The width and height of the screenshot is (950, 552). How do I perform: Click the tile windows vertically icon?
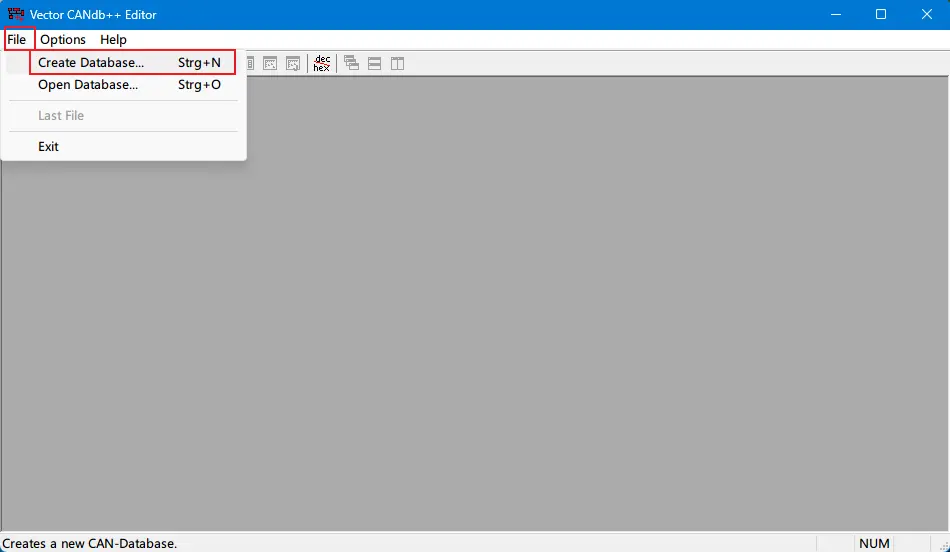[x=397, y=63]
